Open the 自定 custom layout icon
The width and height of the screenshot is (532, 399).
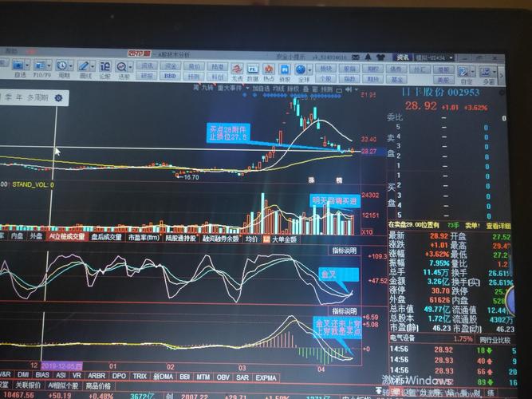(x=463, y=72)
